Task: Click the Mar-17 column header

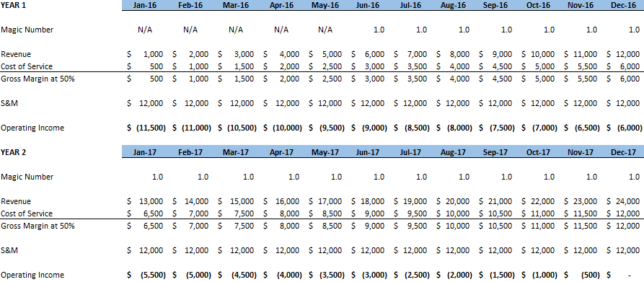Action: [x=235, y=152]
